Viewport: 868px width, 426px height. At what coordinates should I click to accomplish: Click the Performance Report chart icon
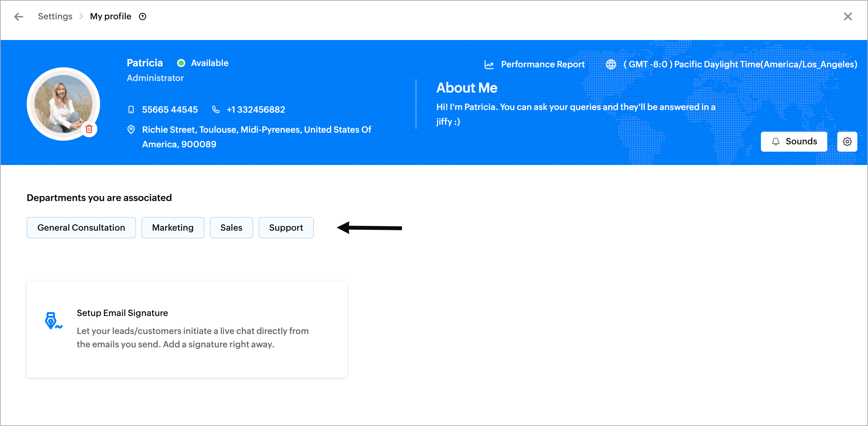click(489, 64)
